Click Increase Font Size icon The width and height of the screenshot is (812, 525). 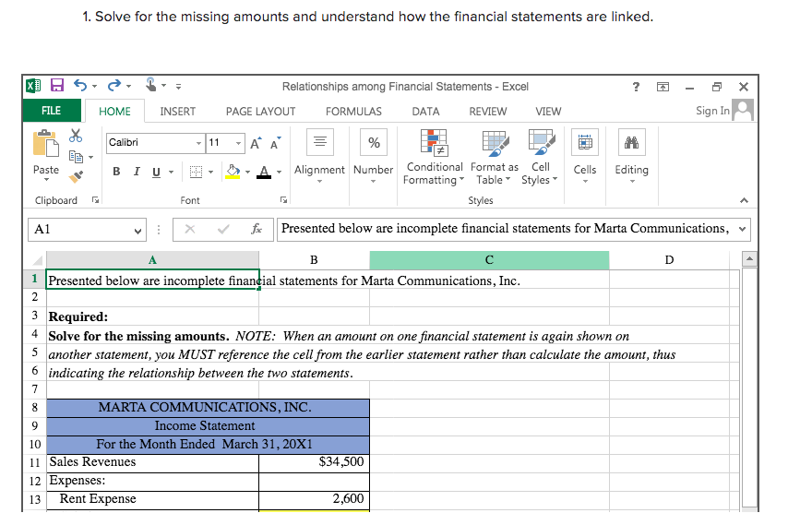click(256, 143)
